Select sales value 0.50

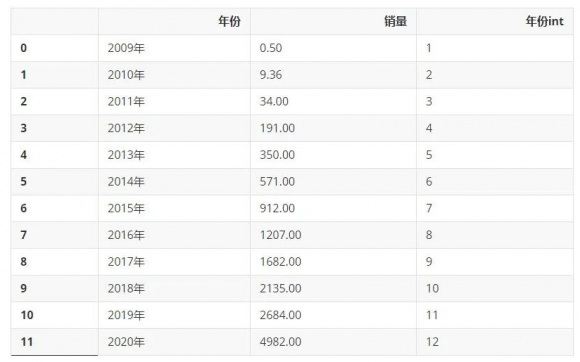tap(271, 48)
